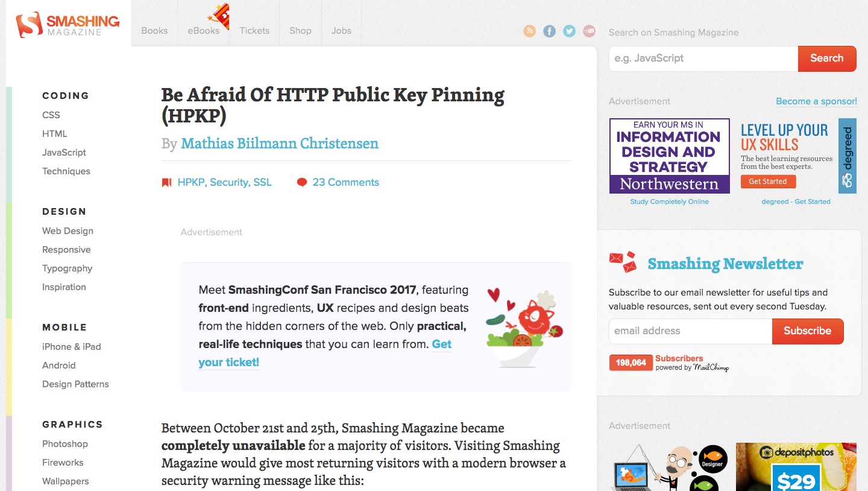Click the red bookmark icon before HPKP tags
Viewport: 868px width, 491px height.
tap(166, 182)
